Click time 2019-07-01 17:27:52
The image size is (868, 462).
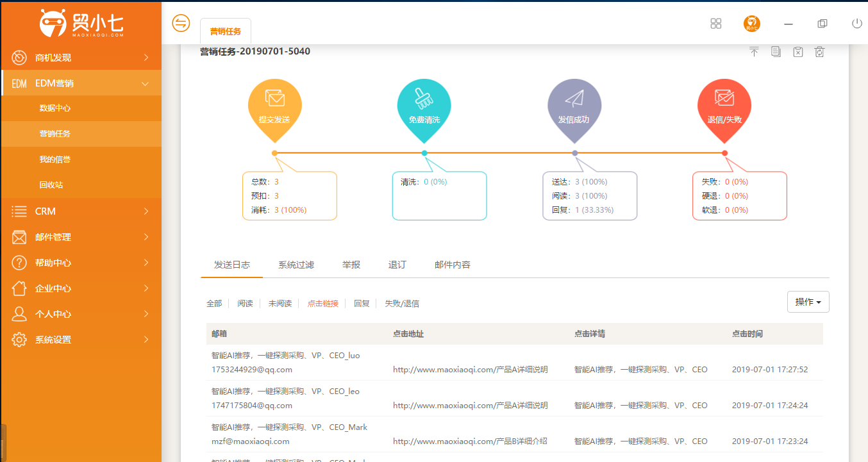[770, 370]
